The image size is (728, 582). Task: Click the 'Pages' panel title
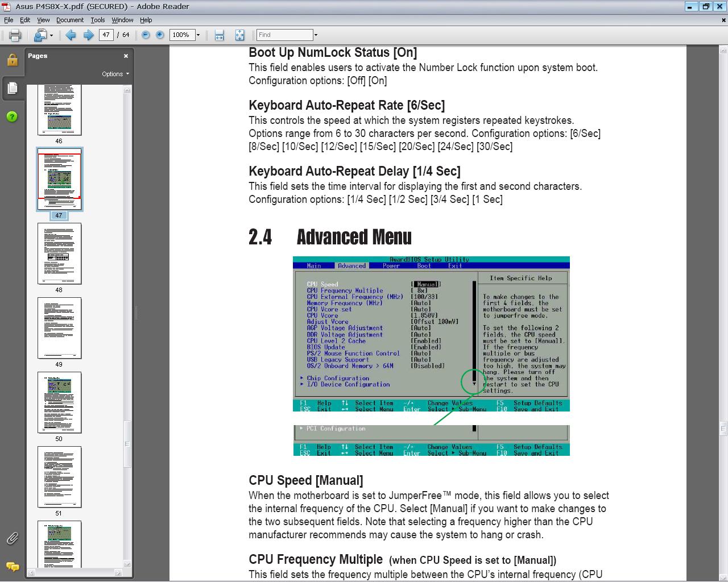[38, 56]
